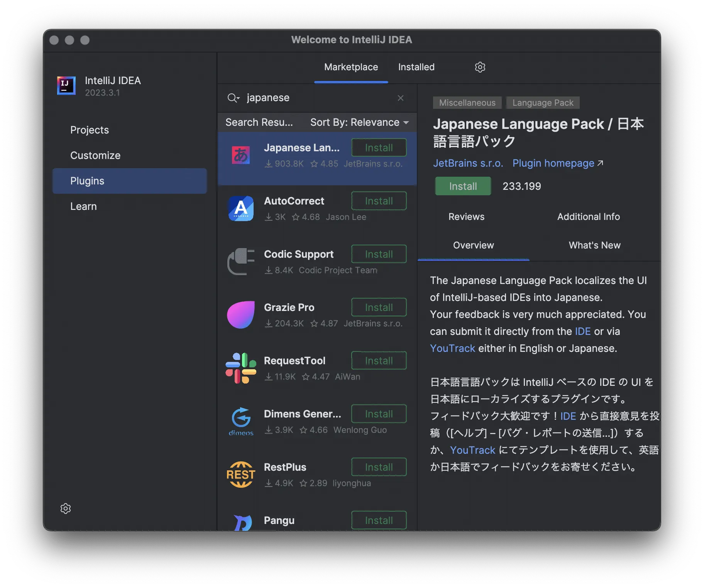Click IDE link in Japanese description
The image size is (704, 588).
(568, 416)
